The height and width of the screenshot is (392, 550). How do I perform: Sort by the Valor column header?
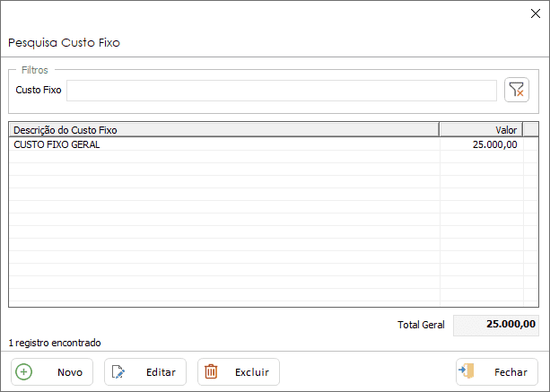(481, 130)
